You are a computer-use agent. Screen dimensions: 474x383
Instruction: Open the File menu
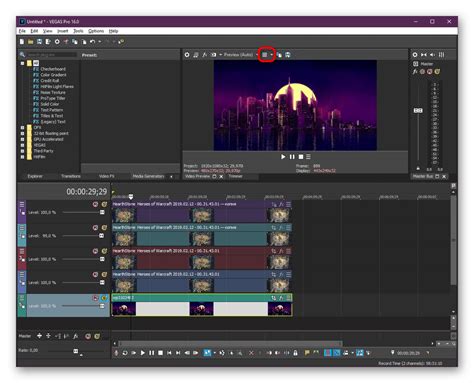point(22,31)
